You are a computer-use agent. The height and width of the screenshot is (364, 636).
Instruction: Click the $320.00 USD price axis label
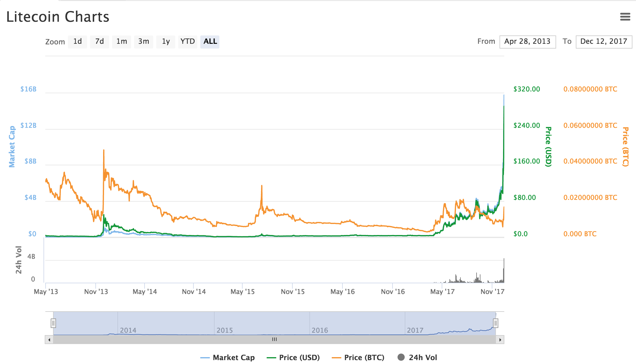527,89
